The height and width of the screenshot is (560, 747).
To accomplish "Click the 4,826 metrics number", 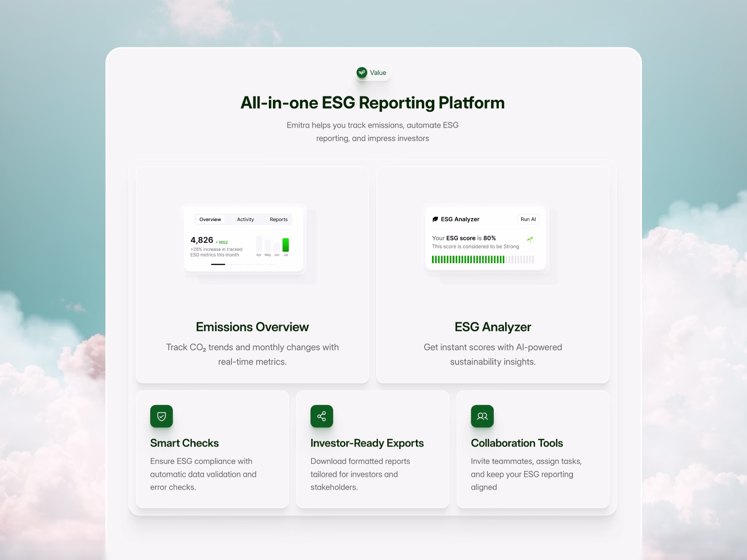I will click(202, 240).
